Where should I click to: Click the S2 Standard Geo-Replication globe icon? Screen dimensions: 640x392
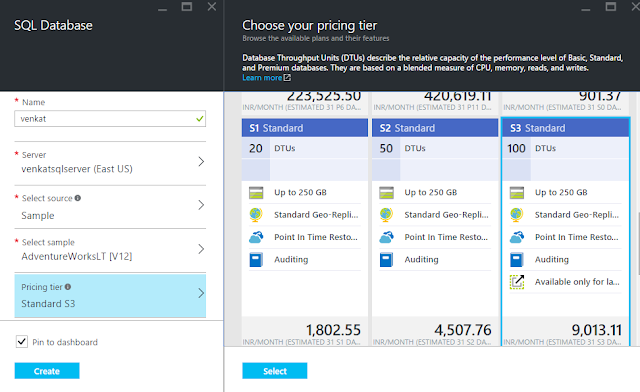pyautogui.click(x=386, y=214)
